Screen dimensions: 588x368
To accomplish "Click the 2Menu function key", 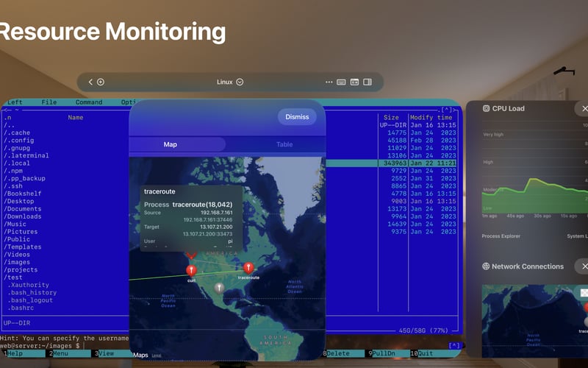I will (69, 353).
